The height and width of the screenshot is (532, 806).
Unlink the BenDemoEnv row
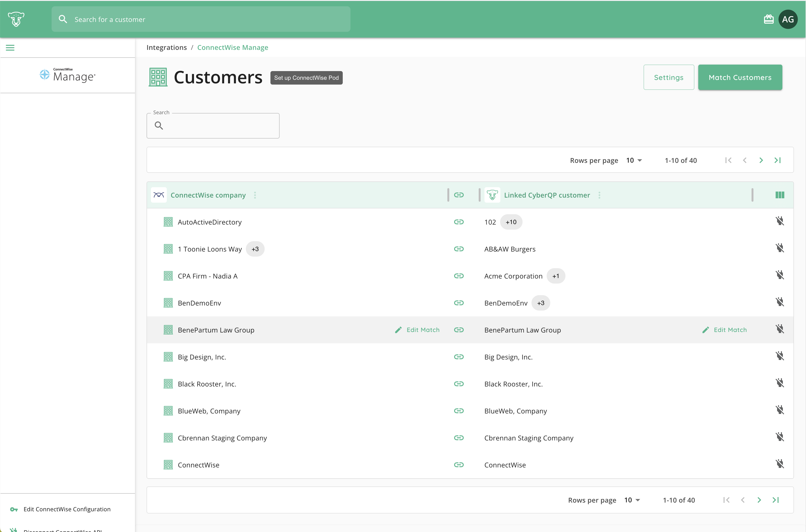pyautogui.click(x=779, y=302)
